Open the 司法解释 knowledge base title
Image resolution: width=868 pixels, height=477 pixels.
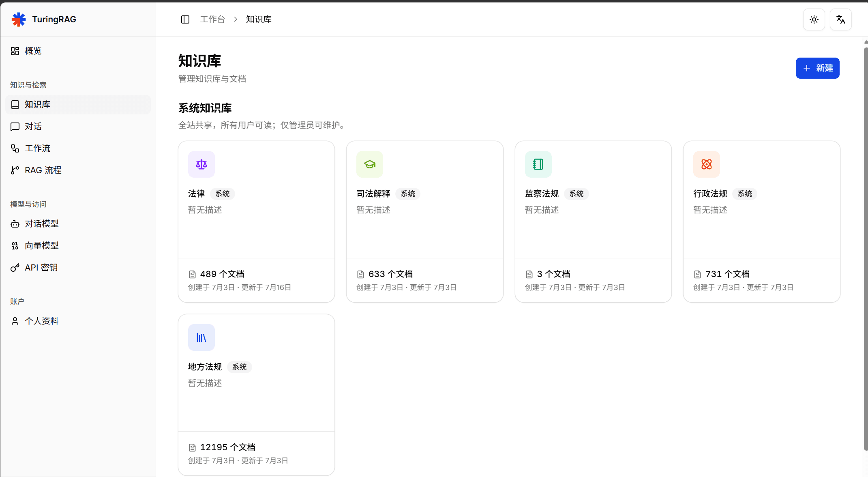pyautogui.click(x=373, y=194)
